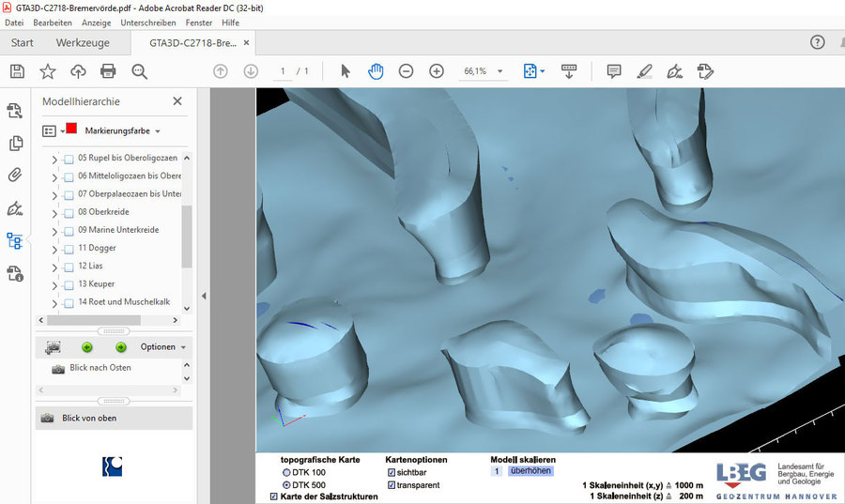Switch to the Werkzeuge tab
This screenshot has height=504, width=845.
click(x=83, y=43)
